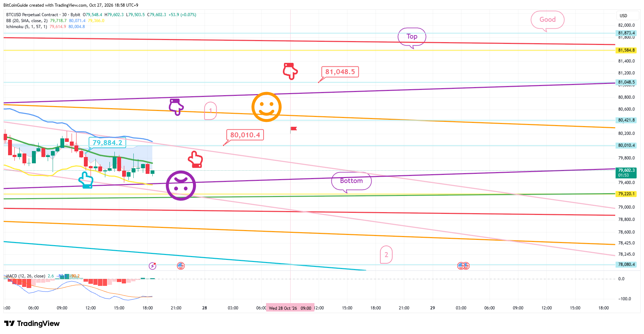
Task: Click the 80,421.8 price axis label
Action: click(626, 120)
